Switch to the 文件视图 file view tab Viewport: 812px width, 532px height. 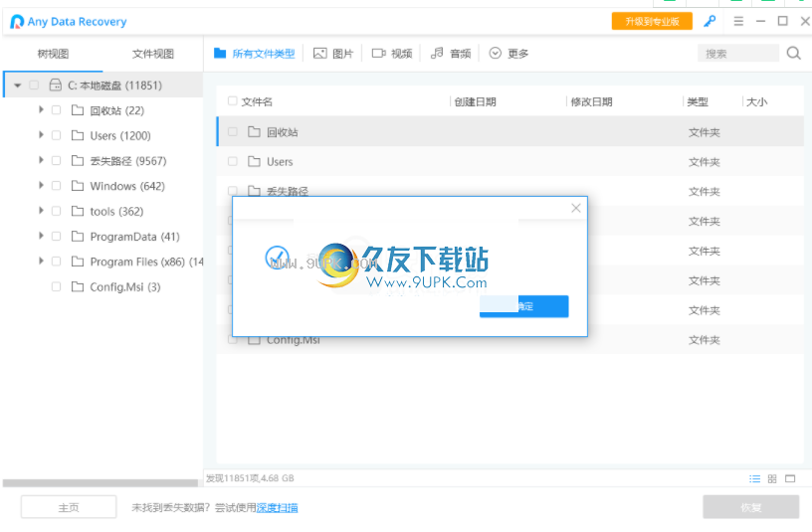tap(153, 54)
